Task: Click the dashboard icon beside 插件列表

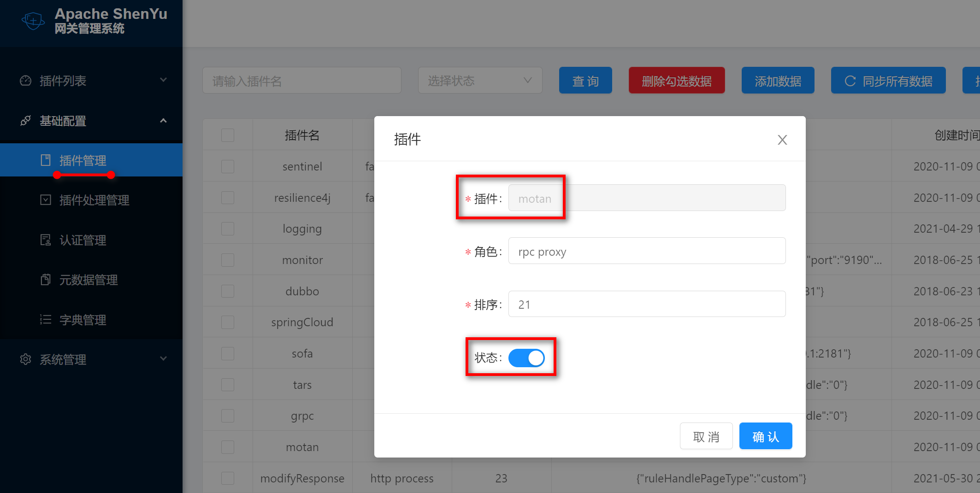Action: pos(26,81)
